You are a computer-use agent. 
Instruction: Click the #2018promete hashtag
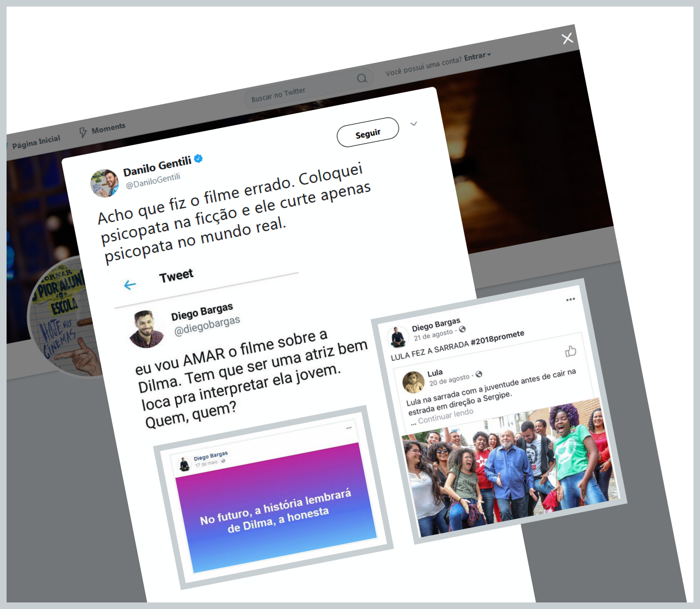coord(498,337)
